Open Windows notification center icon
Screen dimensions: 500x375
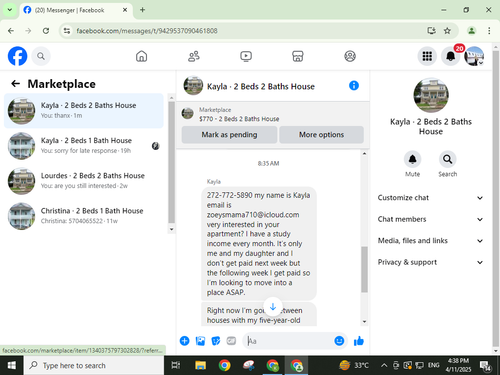point(485,366)
